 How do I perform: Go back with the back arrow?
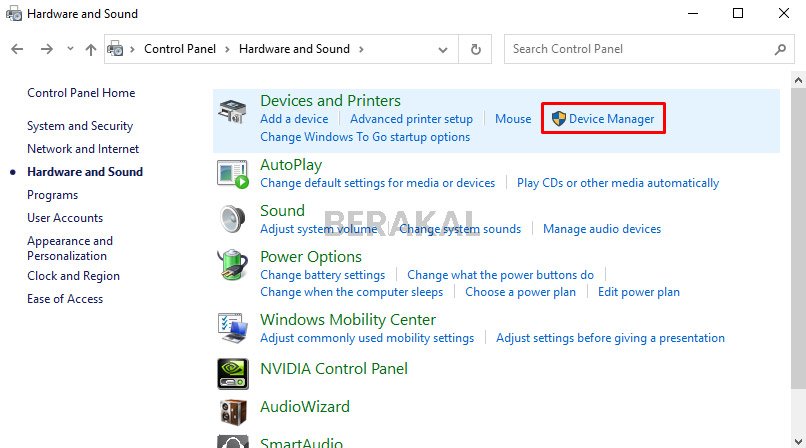point(17,49)
